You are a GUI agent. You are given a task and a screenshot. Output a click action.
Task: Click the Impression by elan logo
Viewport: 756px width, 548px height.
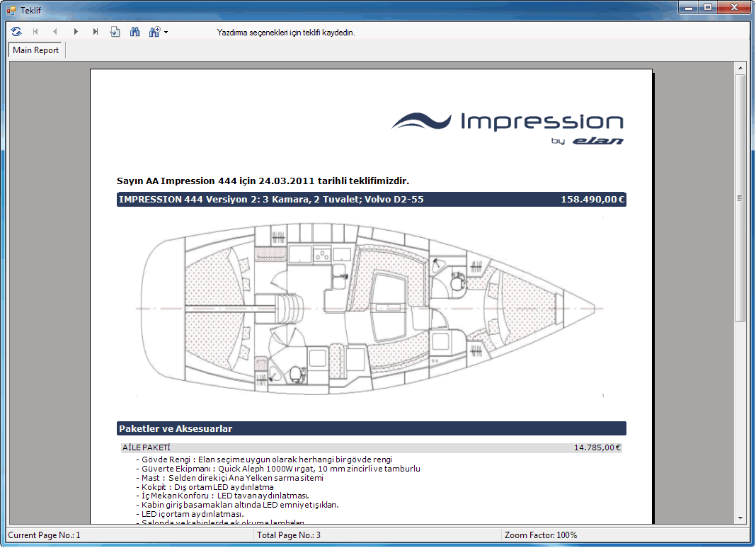pyautogui.click(x=508, y=128)
